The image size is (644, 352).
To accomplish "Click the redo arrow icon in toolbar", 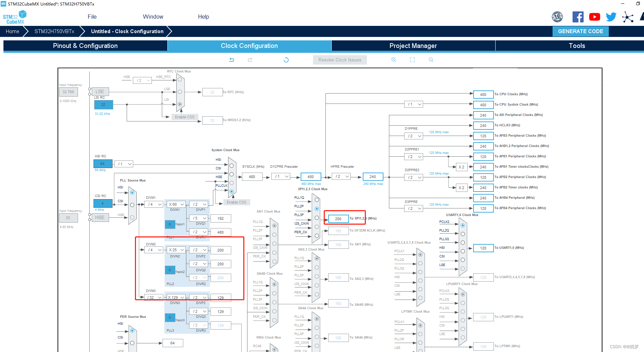I will [x=250, y=60].
